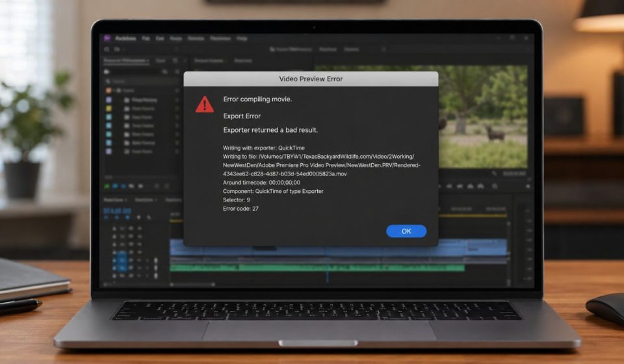Click the timeline horizontal scrollbar
Screen dimensions: 624x364
[193, 285]
